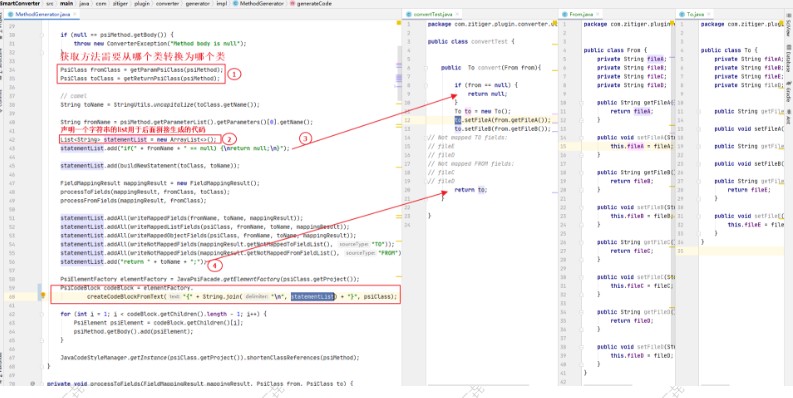Collapse the for loop fold marker at line 62

pyautogui.click(x=42, y=314)
